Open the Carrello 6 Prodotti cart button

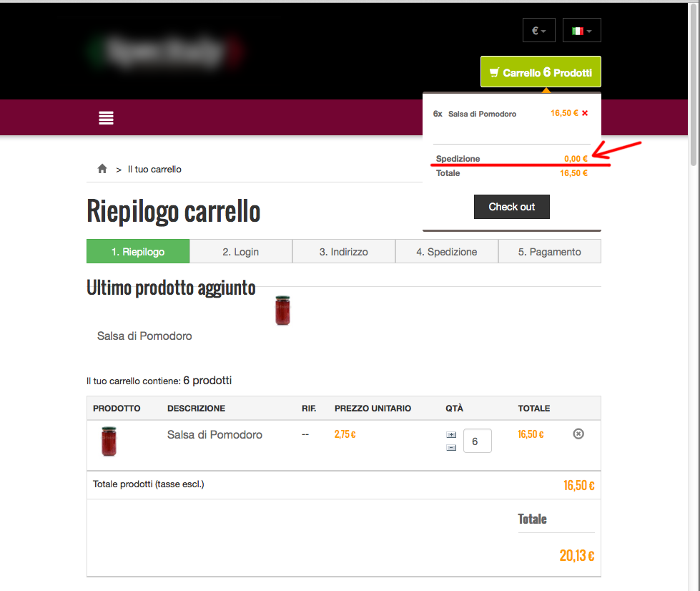point(541,72)
